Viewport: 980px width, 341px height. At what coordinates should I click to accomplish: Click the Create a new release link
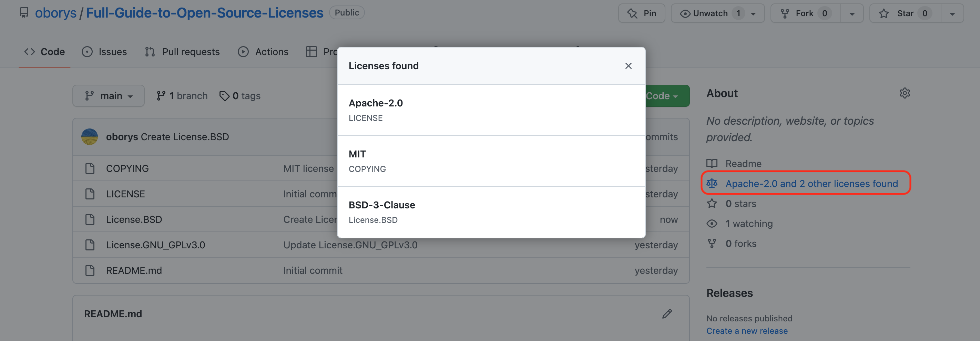pos(746,331)
